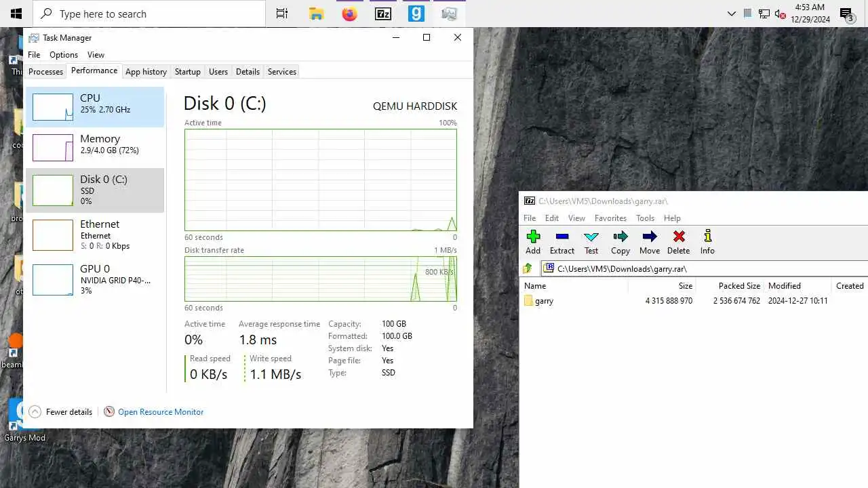Sort 7-Zip list by Name column

pos(574,286)
